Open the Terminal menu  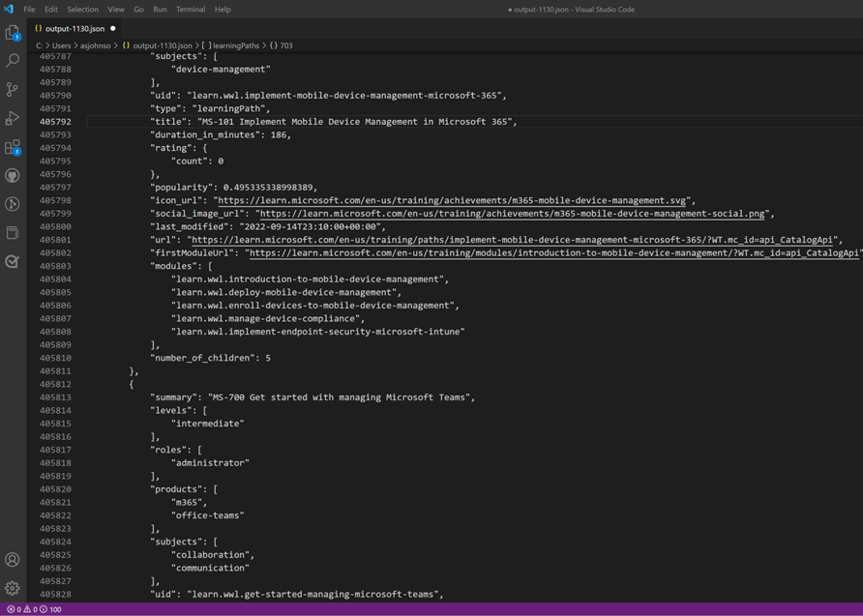click(190, 9)
